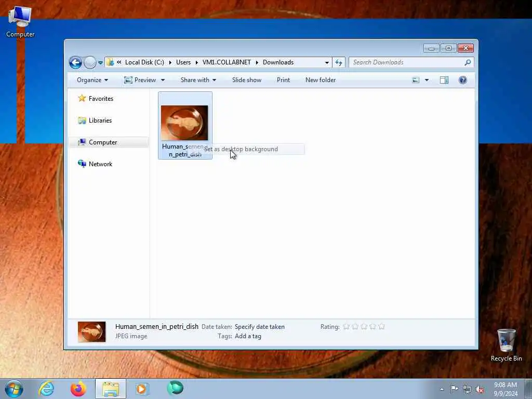This screenshot has width=532, height=399.
Task: Select Local Disk (C:) in the breadcrumb
Action: (144, 62)
